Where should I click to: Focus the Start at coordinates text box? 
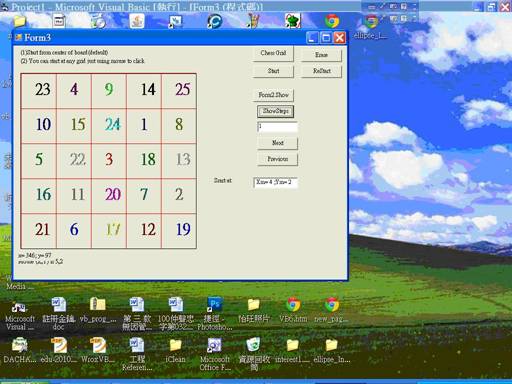coord(275,182)
